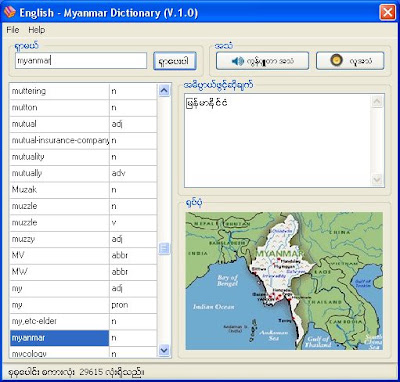
Task: Click word list scroll down arrow
Action: pos(164,350)
